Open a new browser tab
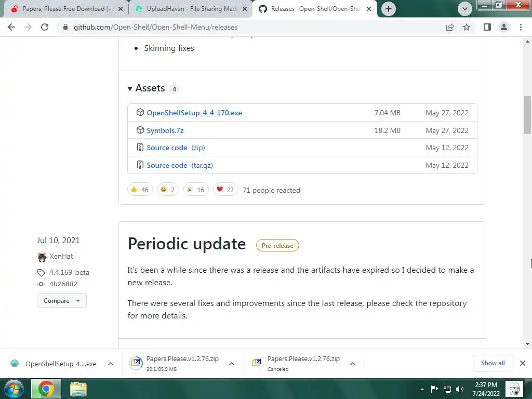The width and height of the screenshot is (532, 399). pyautogui.click(x=389, y=9)
